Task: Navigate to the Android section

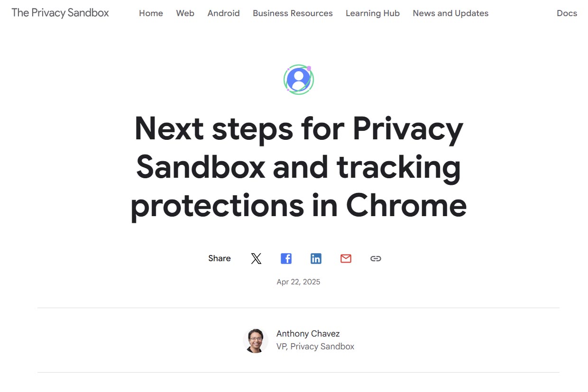Action: [223, 13]
